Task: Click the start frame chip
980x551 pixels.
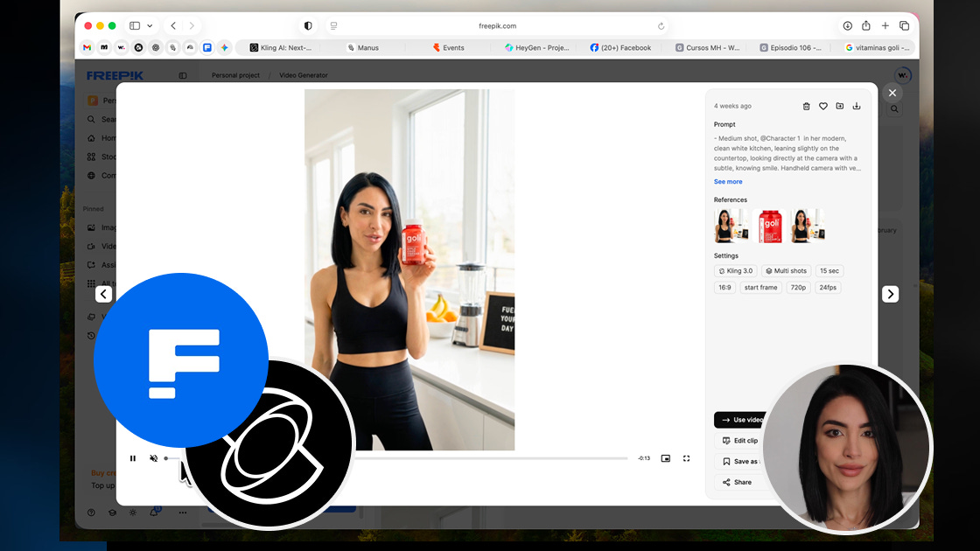Action: (760, 288)
